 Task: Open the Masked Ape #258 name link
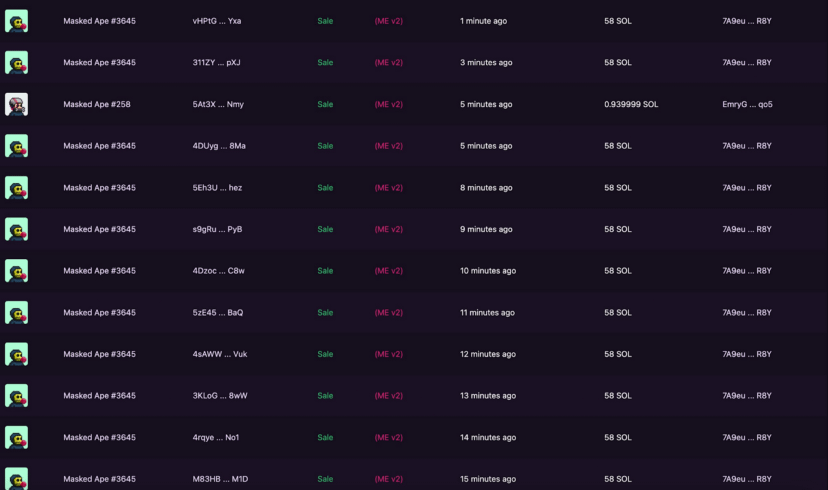(x=97, y=104)
